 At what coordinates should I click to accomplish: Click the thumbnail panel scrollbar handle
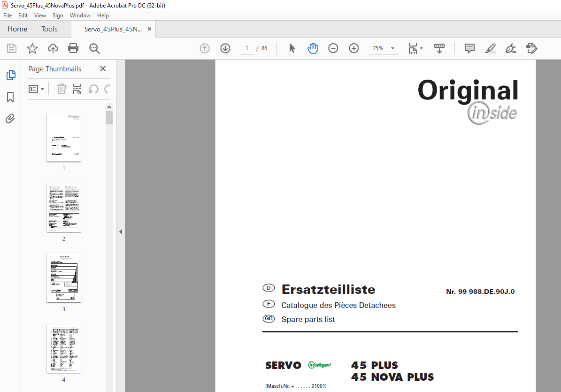(109, 118)
